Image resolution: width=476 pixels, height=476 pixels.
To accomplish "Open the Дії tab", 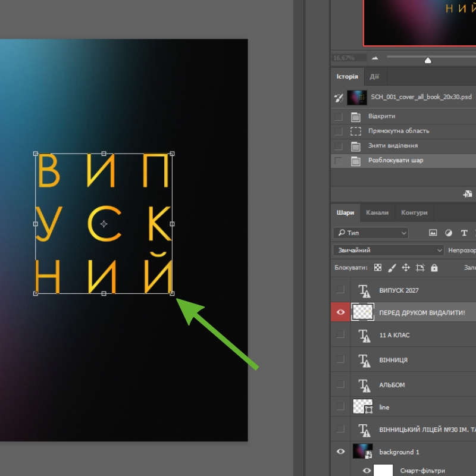I will click(x=374, y=77).
